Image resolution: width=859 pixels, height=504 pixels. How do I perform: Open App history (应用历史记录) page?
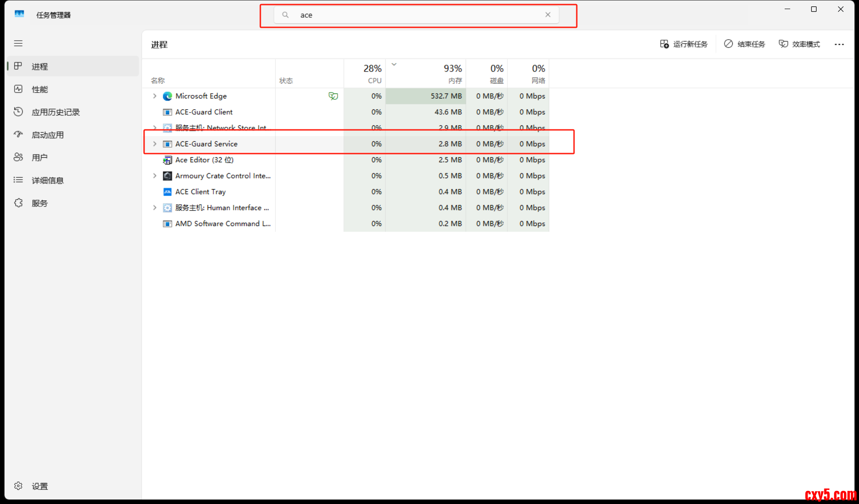coord(55,112)
